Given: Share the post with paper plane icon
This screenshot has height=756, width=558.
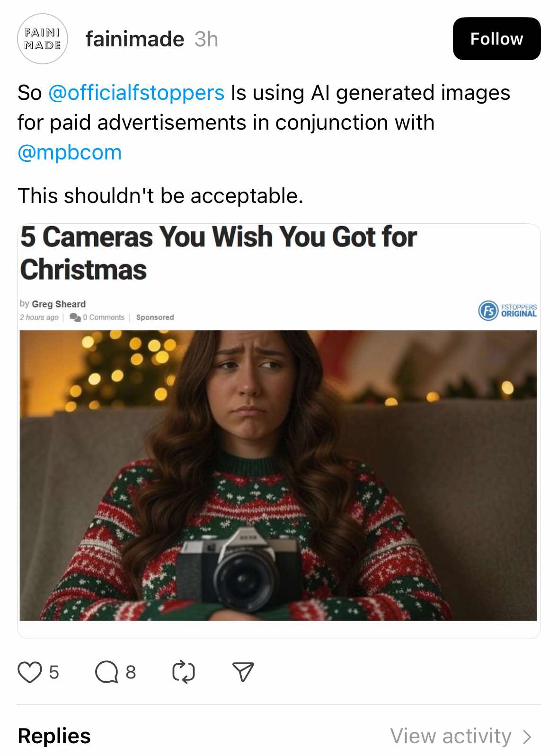Looking at the screenshot, I should (243, 672).
